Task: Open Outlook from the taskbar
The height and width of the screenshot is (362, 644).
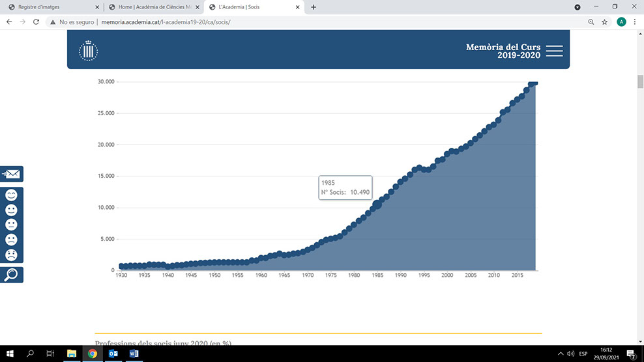Action: (113, 354)
